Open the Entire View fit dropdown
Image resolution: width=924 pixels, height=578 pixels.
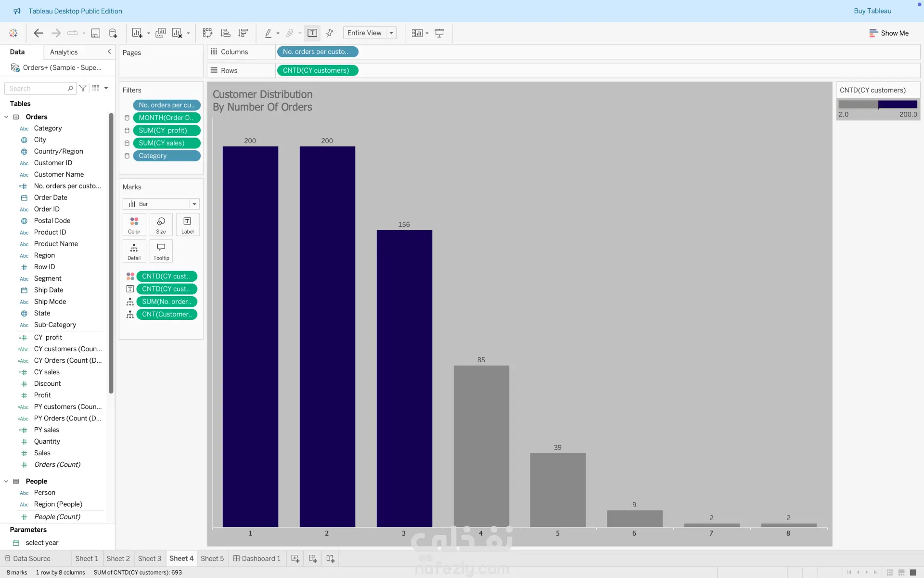point(369,33)
